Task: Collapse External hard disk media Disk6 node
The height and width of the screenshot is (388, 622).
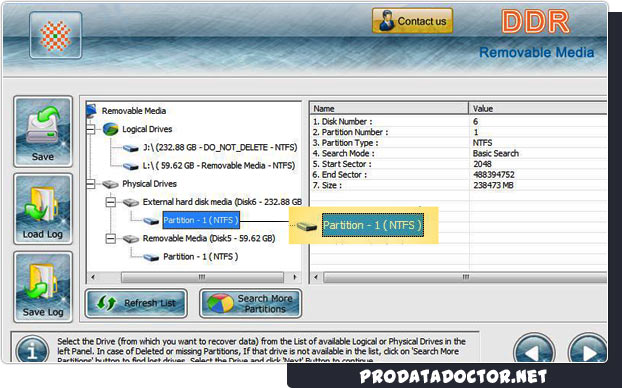Action: click(111, 202)
